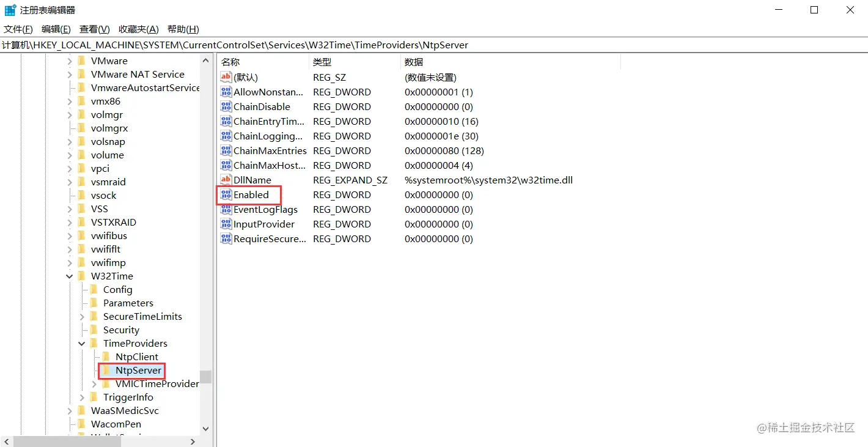Click the DWORD icon beside Enabled value
The height and width of the screenshot is (447, 868).
coord(226,195)
